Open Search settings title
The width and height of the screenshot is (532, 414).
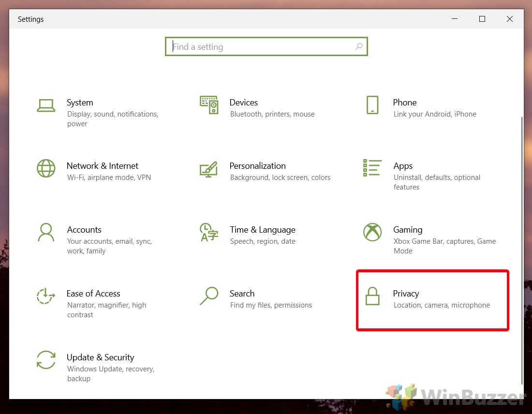tap(242, 294)
